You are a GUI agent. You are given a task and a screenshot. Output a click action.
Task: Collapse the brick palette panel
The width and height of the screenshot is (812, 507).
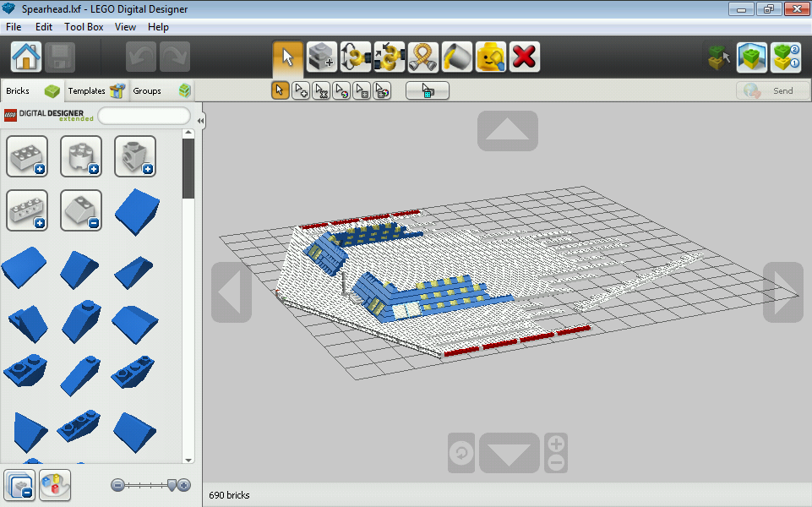[x=200, y=121]
